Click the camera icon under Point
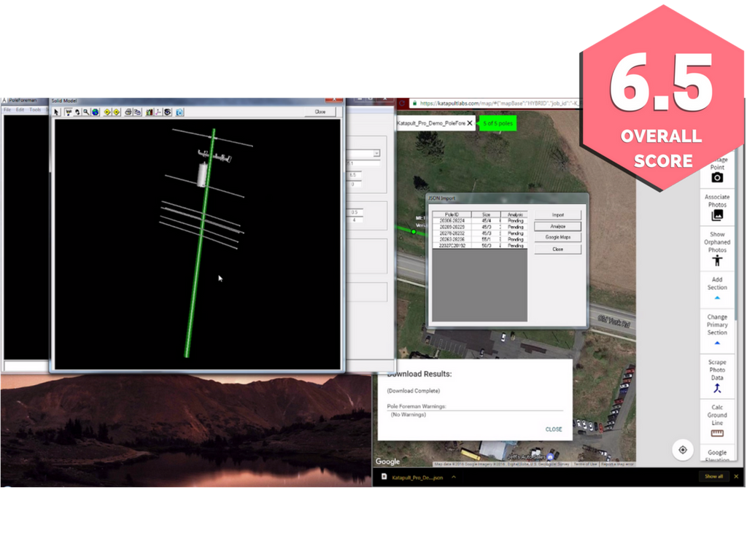Viewport: 747px width, 560px height. tap(717, 178)
